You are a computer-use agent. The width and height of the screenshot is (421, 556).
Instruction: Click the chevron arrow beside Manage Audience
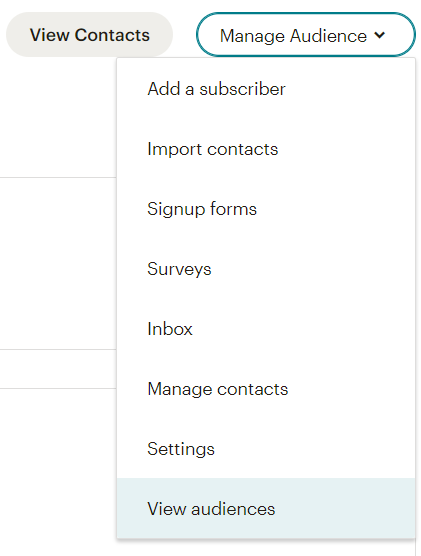[x=379, y=35]
